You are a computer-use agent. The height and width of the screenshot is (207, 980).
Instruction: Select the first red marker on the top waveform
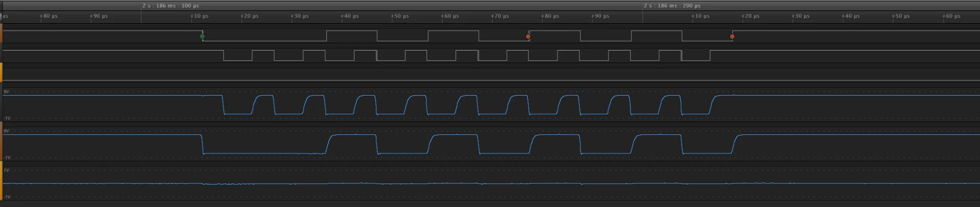tap(528, 36)
